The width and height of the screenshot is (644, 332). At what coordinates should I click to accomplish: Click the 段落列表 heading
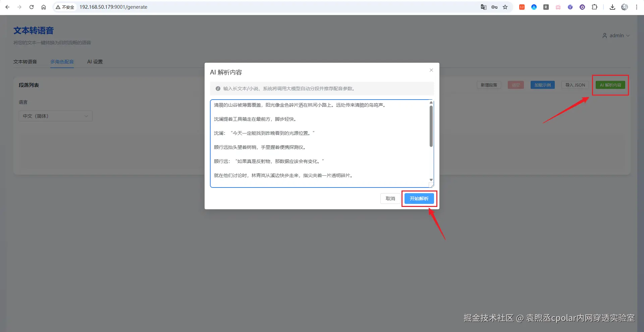[29, 85]
